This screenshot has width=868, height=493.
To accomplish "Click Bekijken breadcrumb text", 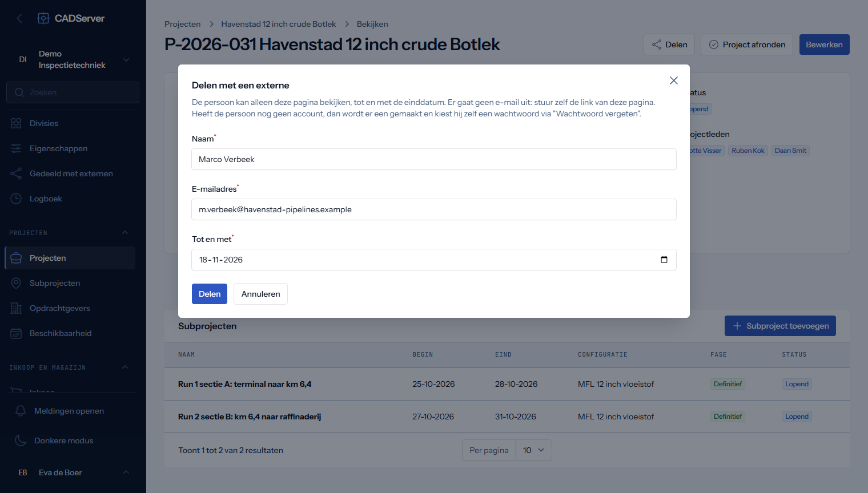I will (x=372, y=24).
